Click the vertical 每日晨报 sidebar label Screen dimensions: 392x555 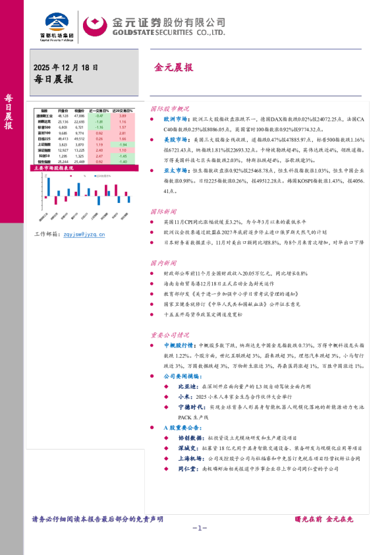(9, 112)
